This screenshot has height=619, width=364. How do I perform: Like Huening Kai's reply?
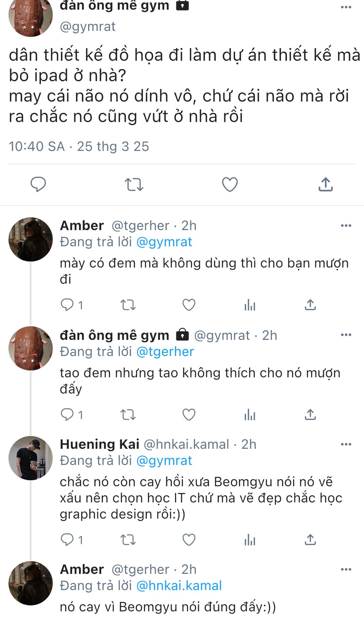click(189, 539)
